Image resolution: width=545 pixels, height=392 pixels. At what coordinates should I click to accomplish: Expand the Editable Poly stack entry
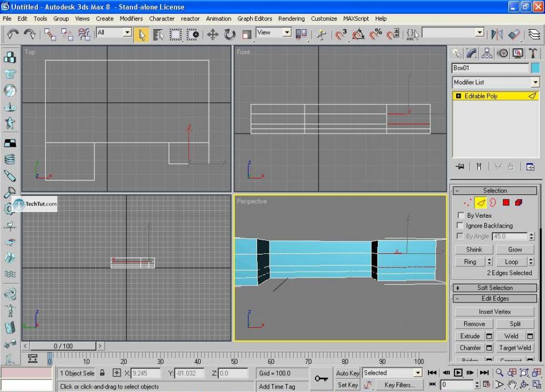point(458,96)
